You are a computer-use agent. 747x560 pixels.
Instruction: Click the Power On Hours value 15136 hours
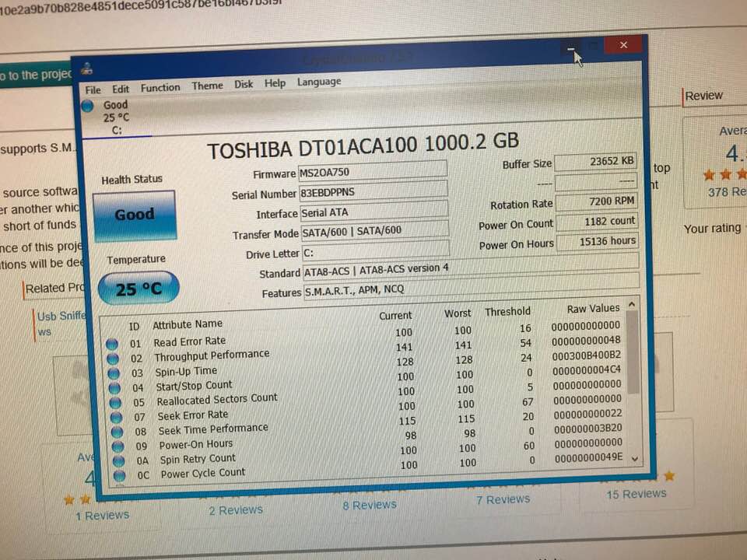pos(598,241)
